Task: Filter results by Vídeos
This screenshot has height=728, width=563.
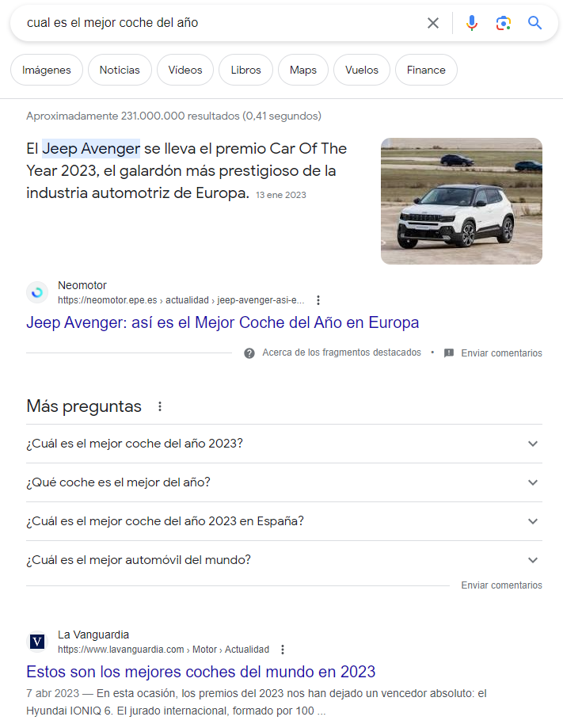Action: coord(185,71)
